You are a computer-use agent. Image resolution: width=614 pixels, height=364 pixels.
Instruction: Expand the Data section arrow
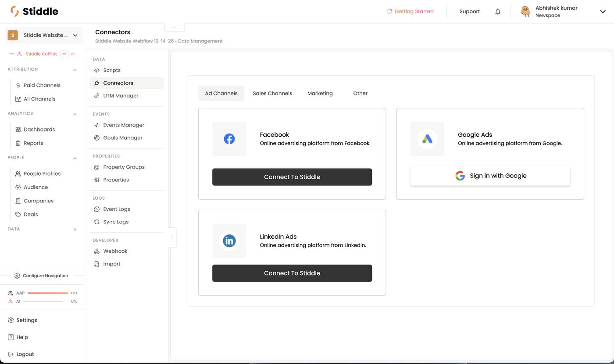pos(75,230)
